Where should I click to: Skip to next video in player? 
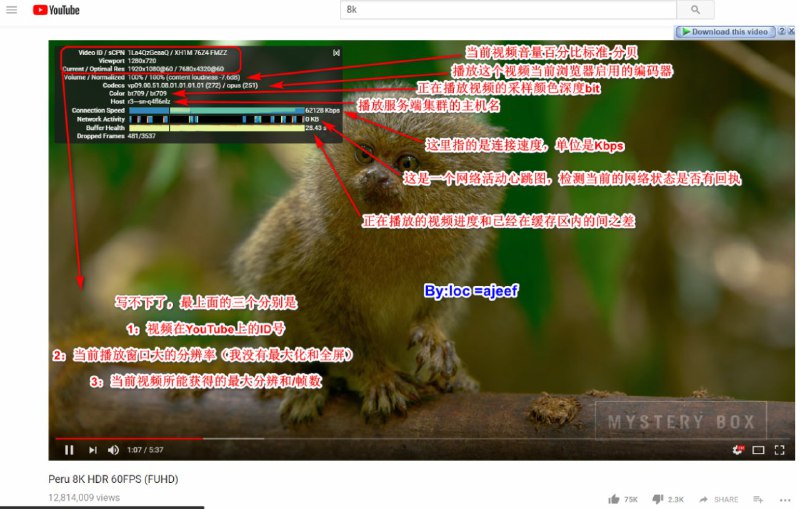tap(92, 450)
